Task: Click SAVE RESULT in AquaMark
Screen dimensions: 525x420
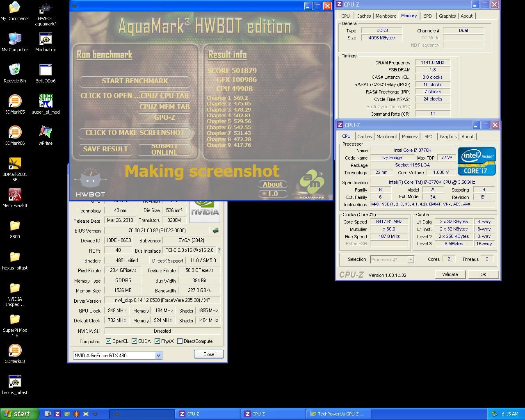Action: 105,149
